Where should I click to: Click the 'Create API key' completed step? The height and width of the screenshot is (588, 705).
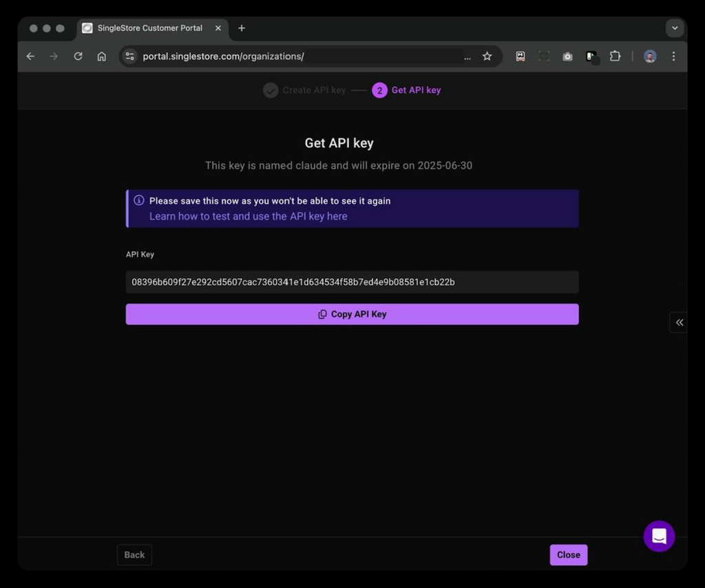pos(304,90)
